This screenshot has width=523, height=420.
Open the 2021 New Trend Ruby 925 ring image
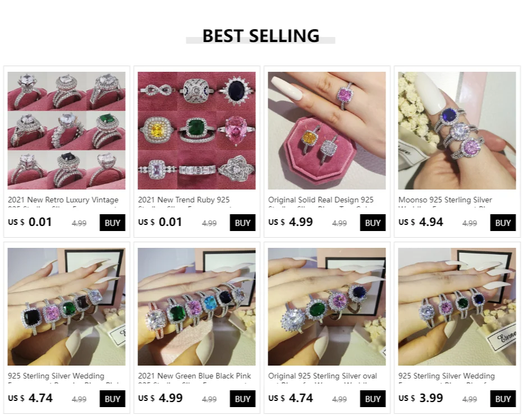coord(196,131)
